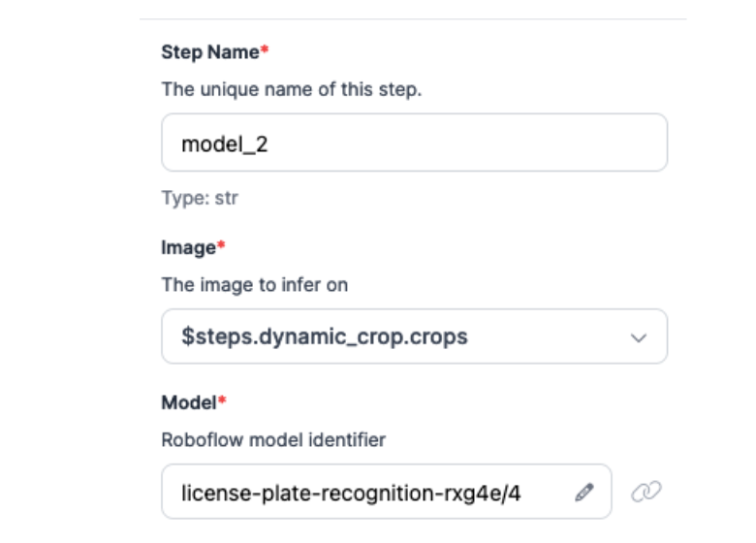Click the word "str" under Step Name field
The image size is (756, 543).
coord(226,199)
